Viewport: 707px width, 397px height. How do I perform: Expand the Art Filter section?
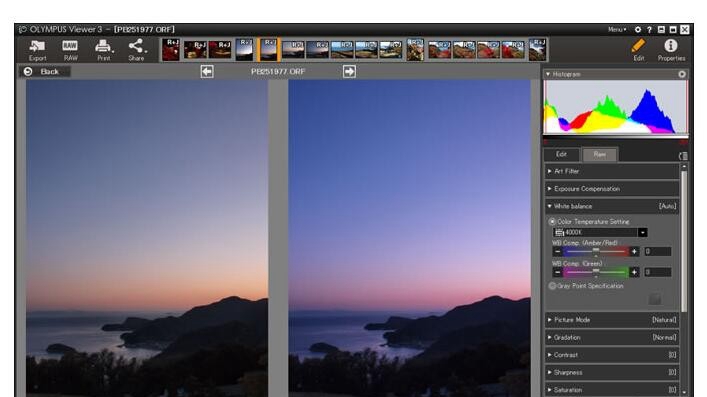(611, 171)
